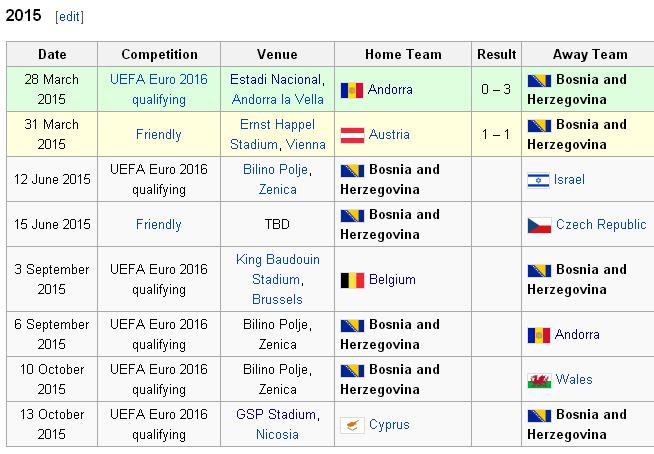This screenshot has height=454, width=654.
Task: Follow the Vienna link
Action: [x=306, y=144]
